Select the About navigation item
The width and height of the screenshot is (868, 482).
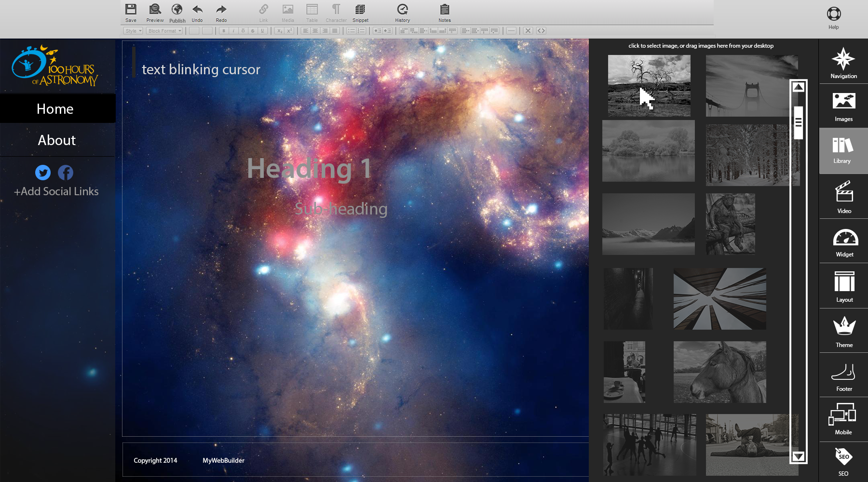click(x=57, y=140)
